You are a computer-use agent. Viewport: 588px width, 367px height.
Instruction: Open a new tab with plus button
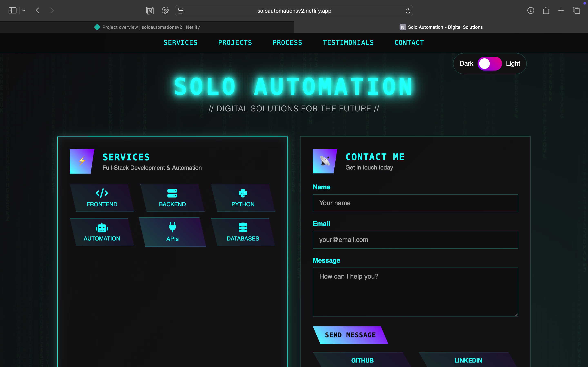point(561,10)
